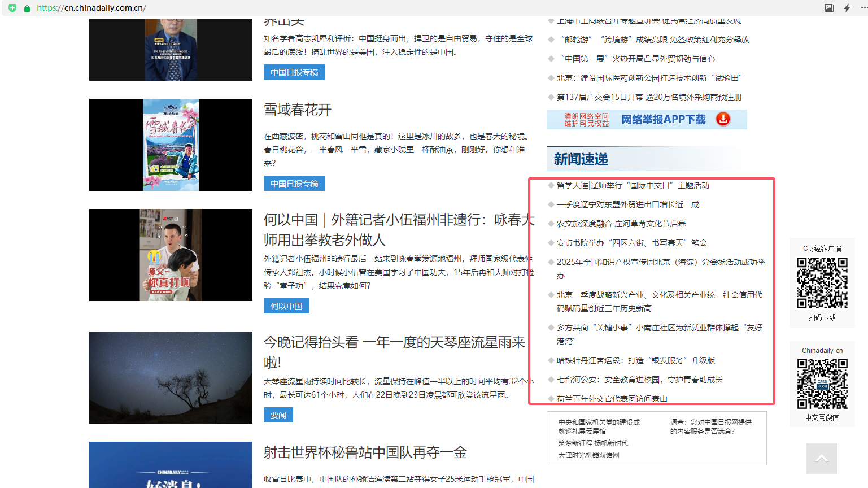This screenshot has width=868, height=488.
Task: Open the 咏春大师 video thumbnail
Action: [171, 255]
